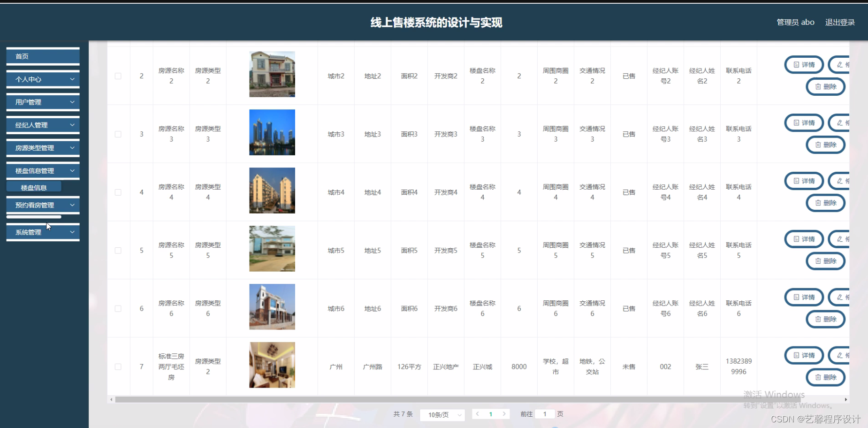
Task: Select the checkbox beside 标准三房两厅毛坯房
Action: [x=118, y=367]
